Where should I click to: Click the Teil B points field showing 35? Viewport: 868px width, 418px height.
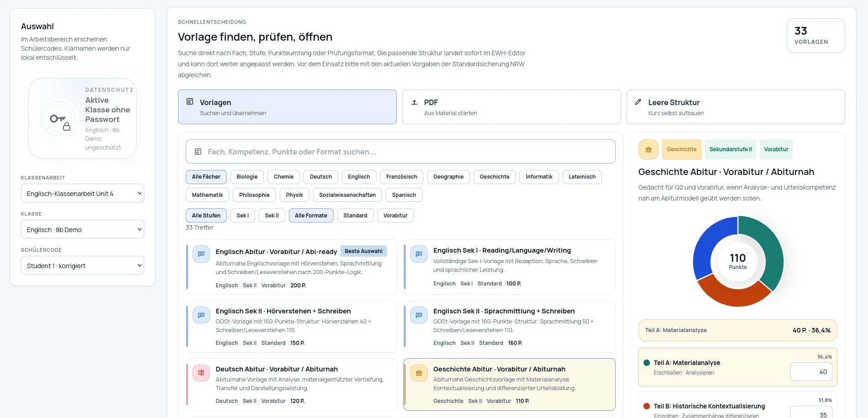point(811,413)
